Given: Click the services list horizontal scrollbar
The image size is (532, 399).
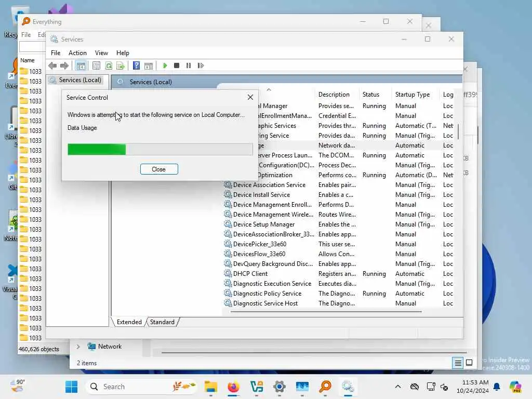Looking at the screenshot, I should [x=326, y=312].
